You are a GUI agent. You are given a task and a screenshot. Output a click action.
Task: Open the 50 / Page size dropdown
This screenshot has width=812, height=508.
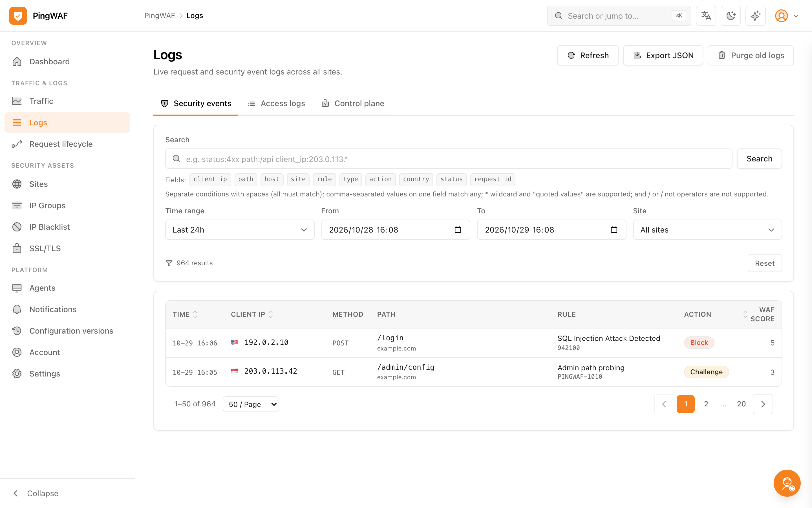(x=251, y=404)
